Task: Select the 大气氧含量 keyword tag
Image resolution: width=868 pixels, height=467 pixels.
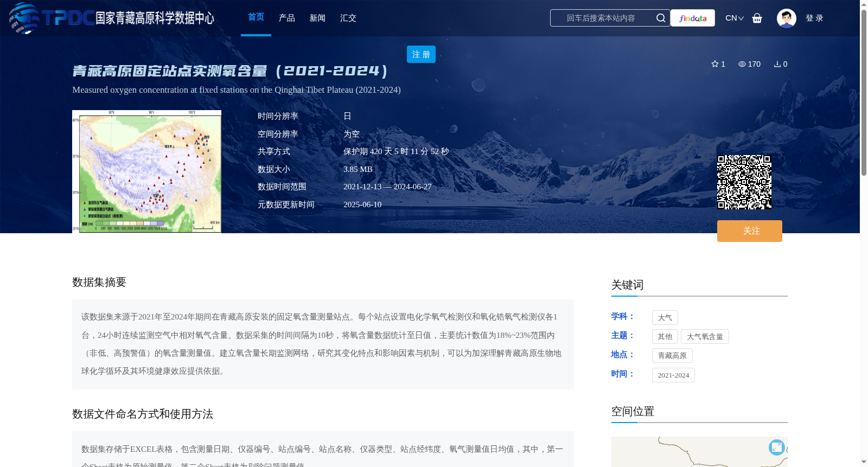Action: pos(705,337)
